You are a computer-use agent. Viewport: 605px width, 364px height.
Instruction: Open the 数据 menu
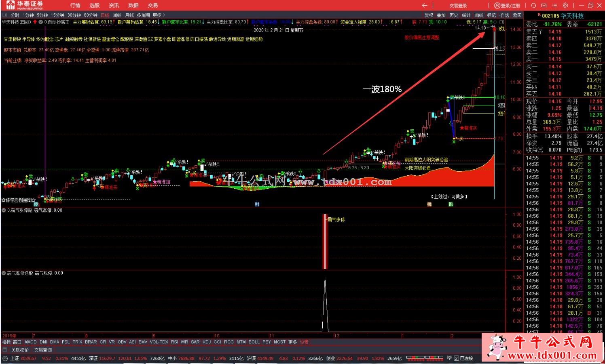(x=133, y=5)
